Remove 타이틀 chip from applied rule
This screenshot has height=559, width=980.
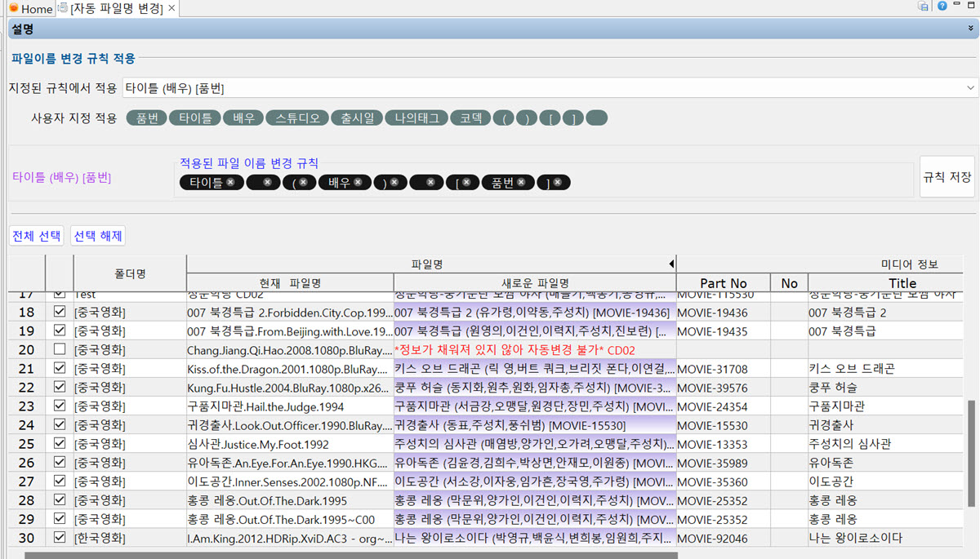click(230, 183)
